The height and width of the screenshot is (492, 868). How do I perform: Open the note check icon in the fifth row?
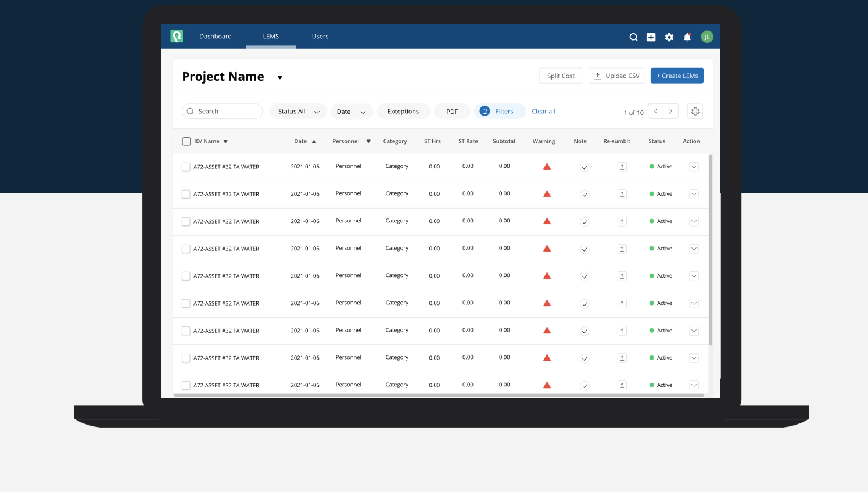pos(585,276)
